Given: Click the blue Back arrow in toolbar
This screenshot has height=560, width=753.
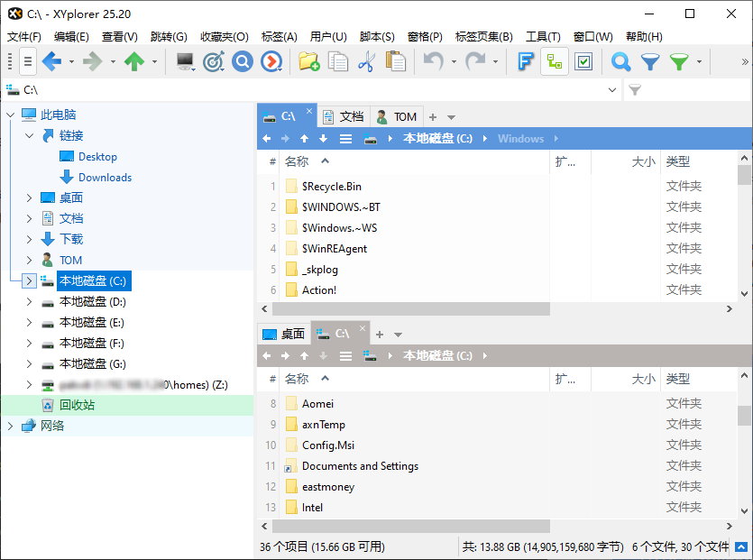Looking at the screenshot, I should [x=51, y=61].
